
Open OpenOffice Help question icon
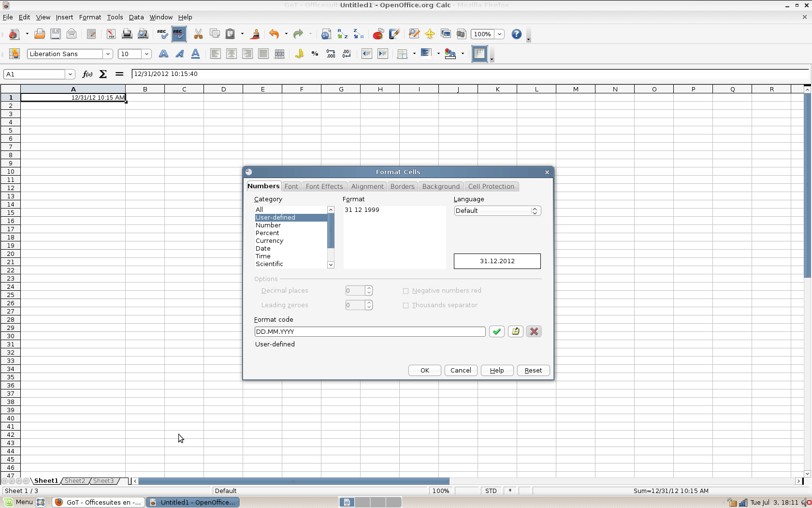517,34
